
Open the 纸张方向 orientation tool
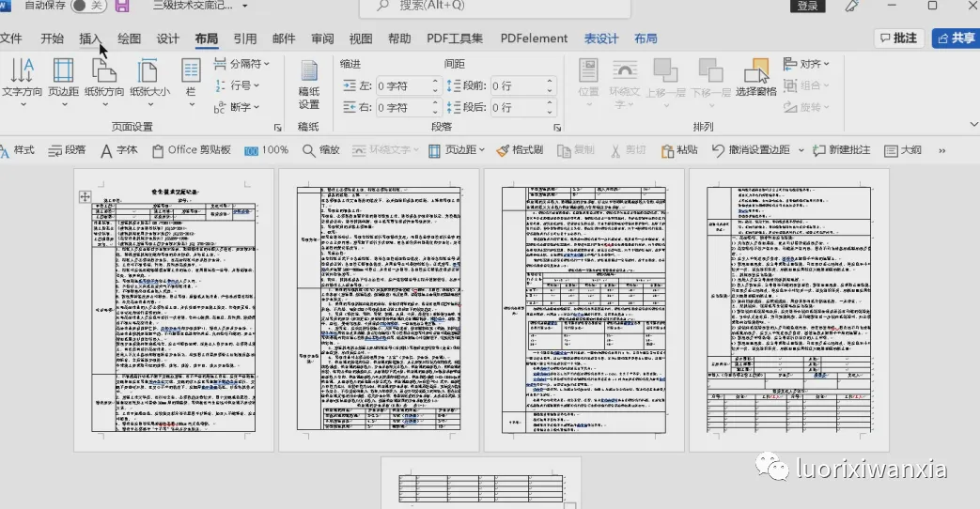pyautogui.click(x=104, y=81)
